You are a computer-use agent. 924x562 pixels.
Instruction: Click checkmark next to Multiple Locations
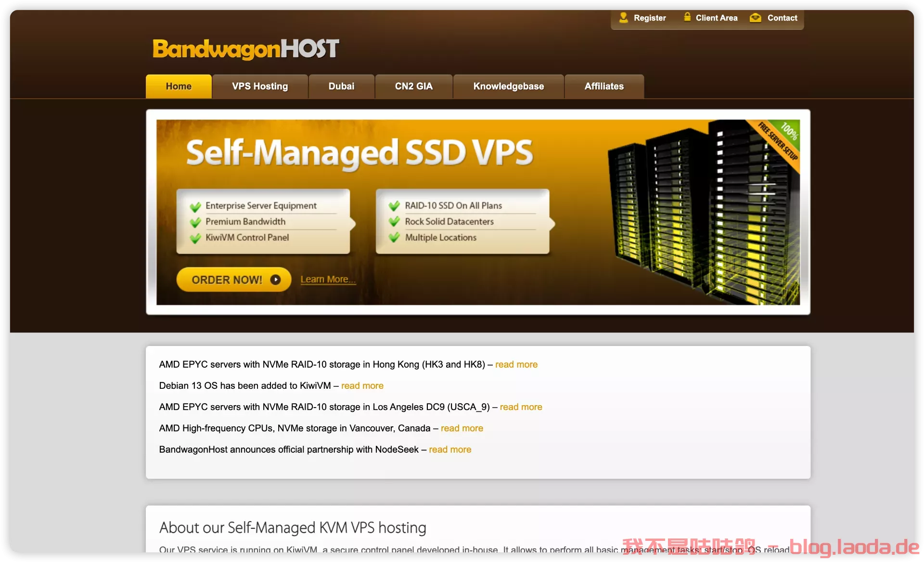394,237
